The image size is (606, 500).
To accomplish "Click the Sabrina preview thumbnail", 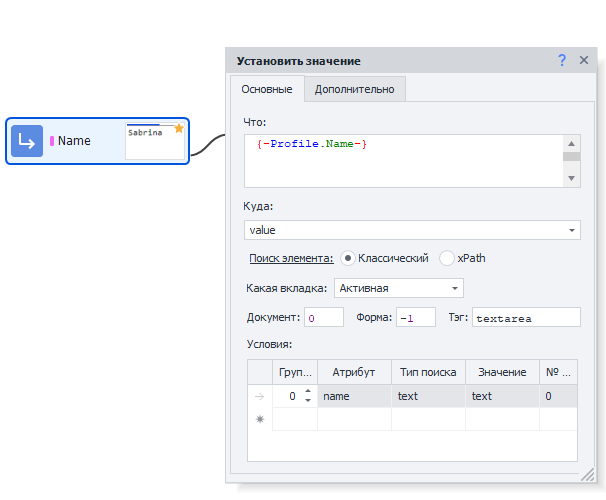I will (x=154, y=142).
